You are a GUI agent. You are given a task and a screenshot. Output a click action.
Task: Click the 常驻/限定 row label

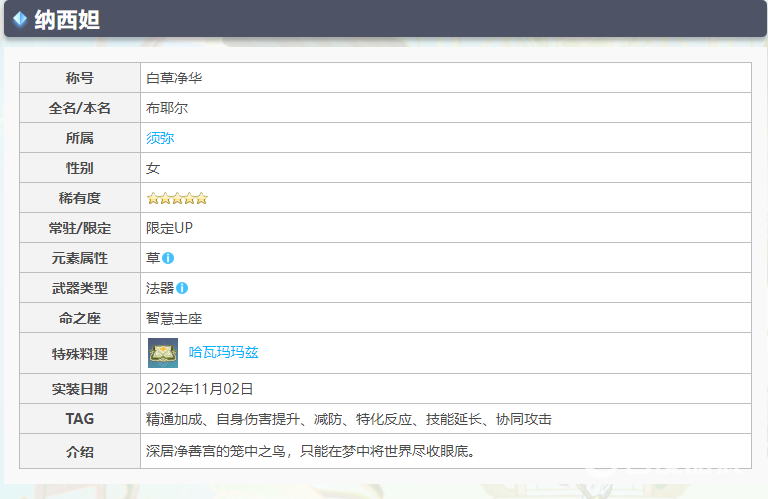[80, 228]
